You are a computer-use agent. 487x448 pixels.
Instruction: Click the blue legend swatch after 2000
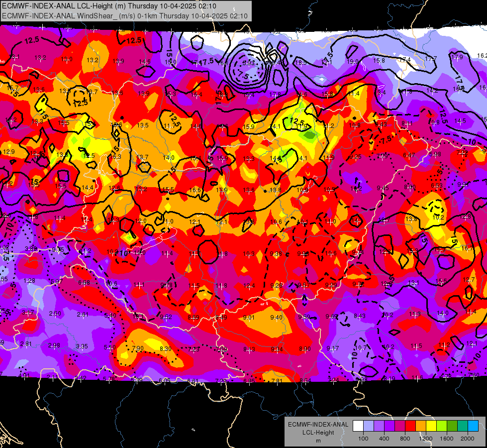pos(473,426)
